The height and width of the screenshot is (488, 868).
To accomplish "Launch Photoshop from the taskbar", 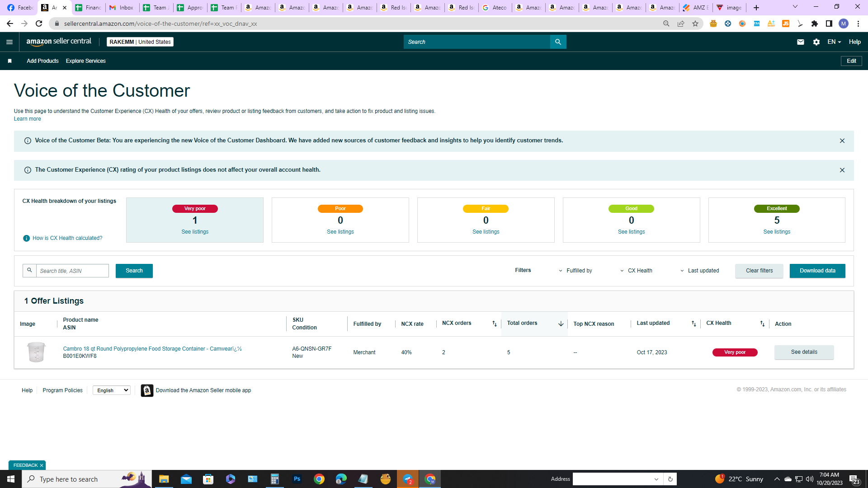I will click(x=297, y=479).
